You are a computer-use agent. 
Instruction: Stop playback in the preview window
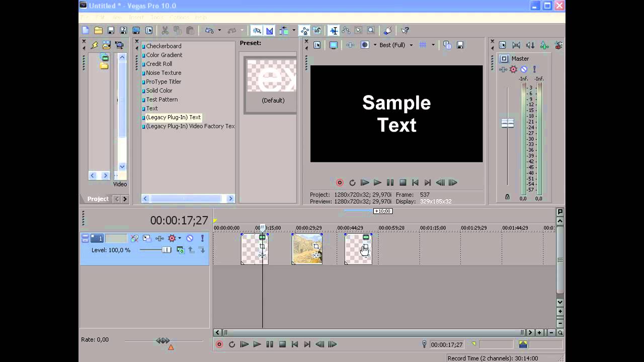(x=403, y=183)
